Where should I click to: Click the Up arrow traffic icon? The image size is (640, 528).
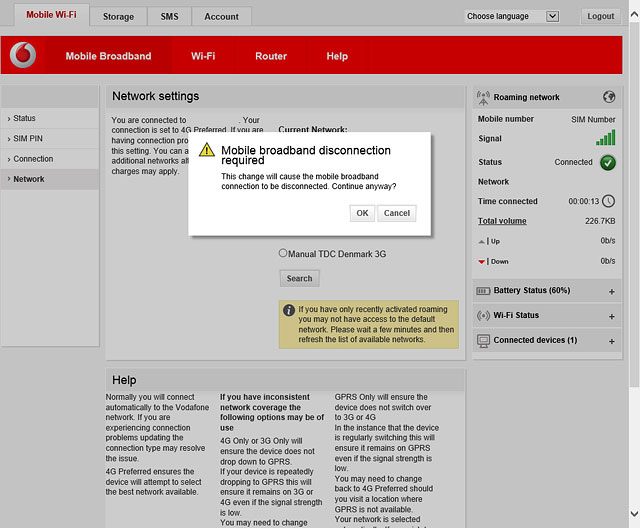point(482,242)
